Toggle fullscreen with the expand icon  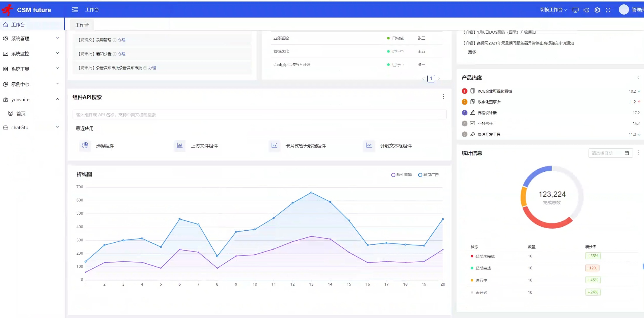(x=608, y=10)
